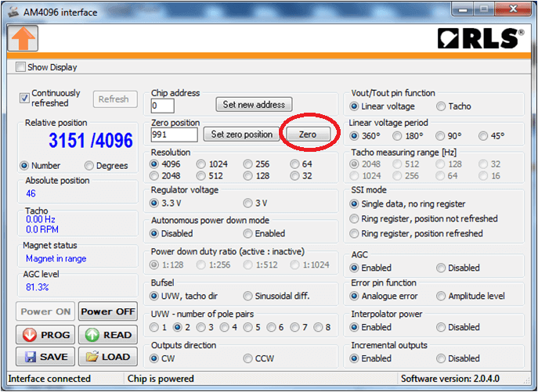Click the LOAD button with folder icon
Viewport: 538px width, 392px height.
(108, 357)
